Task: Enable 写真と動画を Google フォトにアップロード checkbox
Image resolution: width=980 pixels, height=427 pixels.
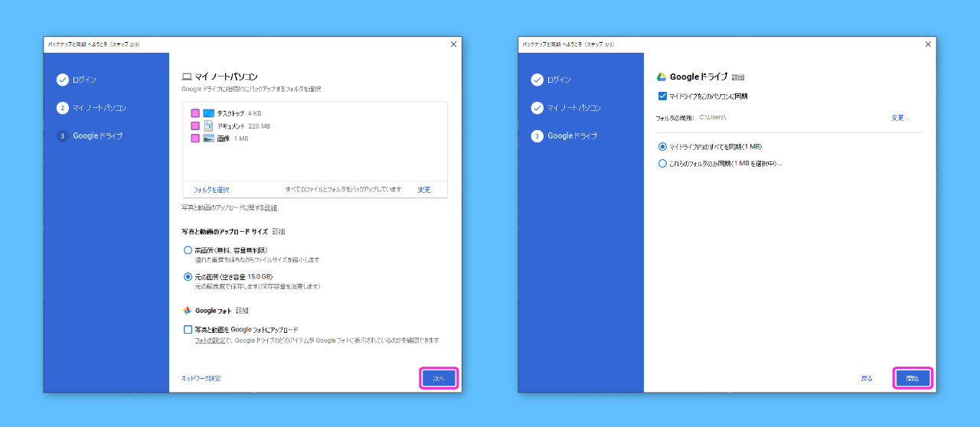Action: click(188, 330)
